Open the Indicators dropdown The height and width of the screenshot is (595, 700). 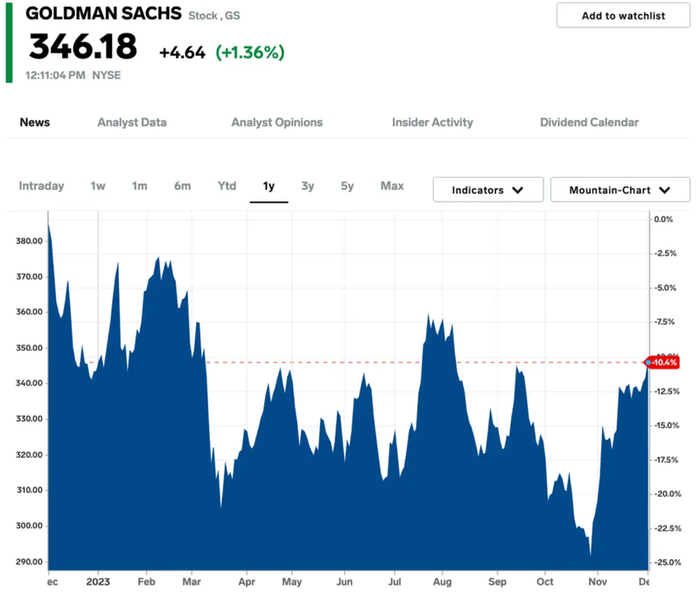point(488,190)
